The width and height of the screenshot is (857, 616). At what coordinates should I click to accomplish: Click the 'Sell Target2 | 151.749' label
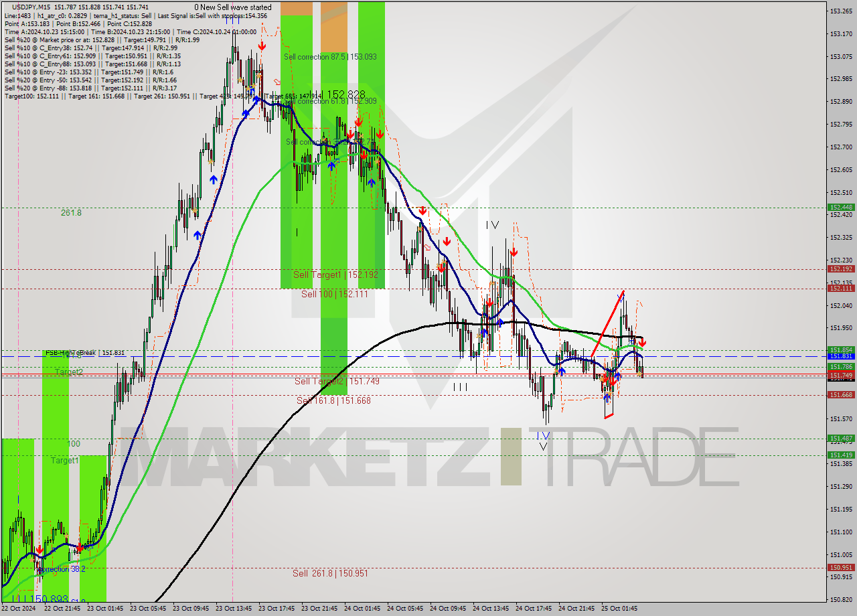coord(337,381)
